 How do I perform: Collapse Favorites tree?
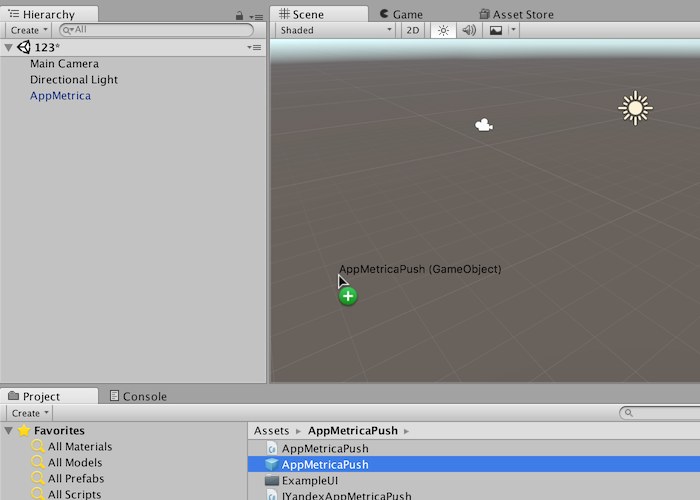[8, 431]
